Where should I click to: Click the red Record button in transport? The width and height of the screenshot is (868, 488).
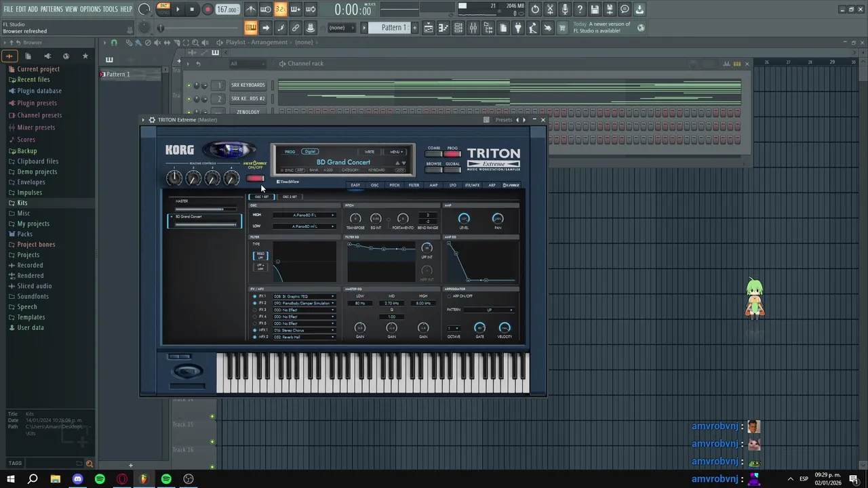pos(208,9)
